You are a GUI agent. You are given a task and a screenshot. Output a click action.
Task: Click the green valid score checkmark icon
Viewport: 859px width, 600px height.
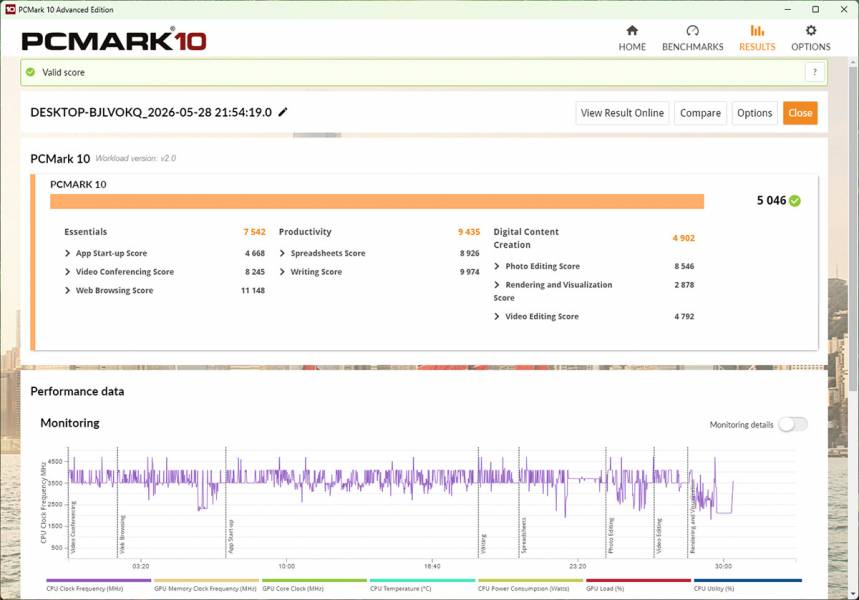point(30,72)
